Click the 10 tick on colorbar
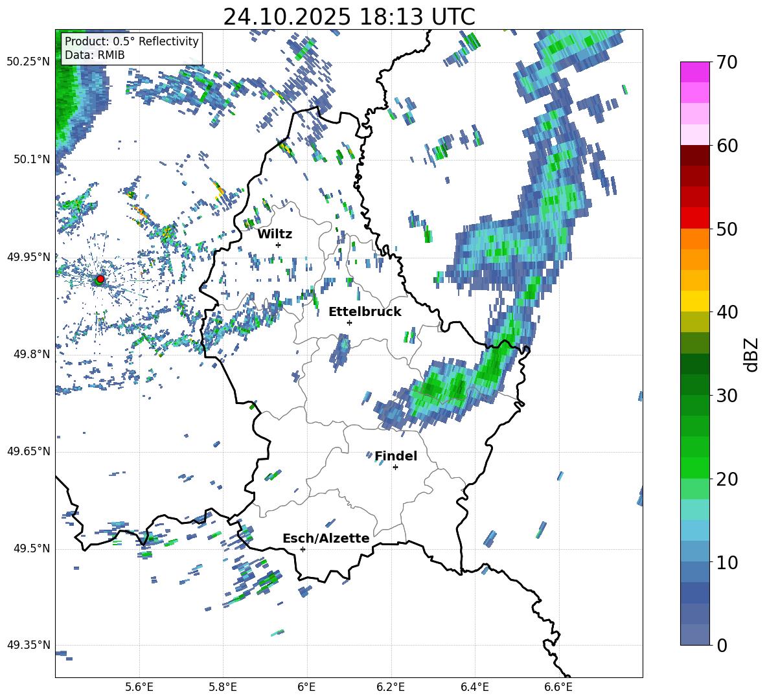Viewport: 767px width, 700px height. (726, 562)
